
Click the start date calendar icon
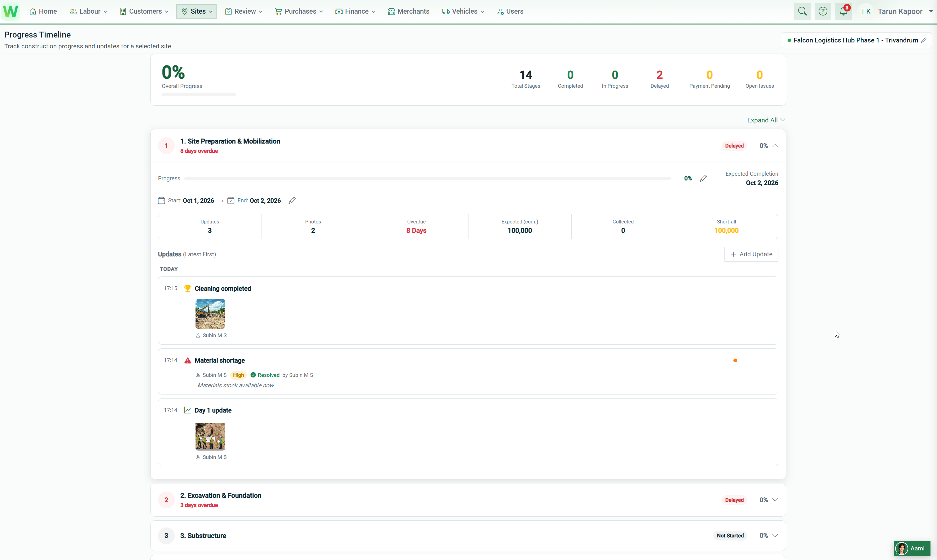click(x=161, y=201)
